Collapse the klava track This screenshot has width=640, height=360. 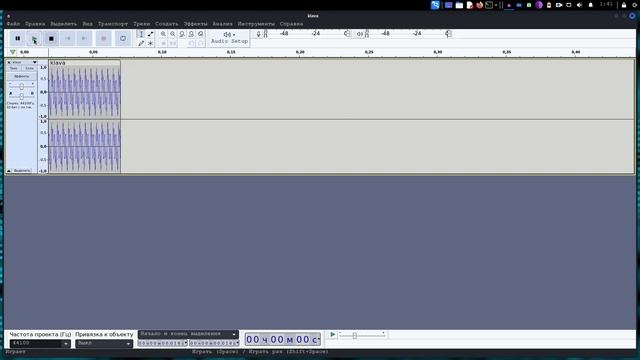[9, 171]
